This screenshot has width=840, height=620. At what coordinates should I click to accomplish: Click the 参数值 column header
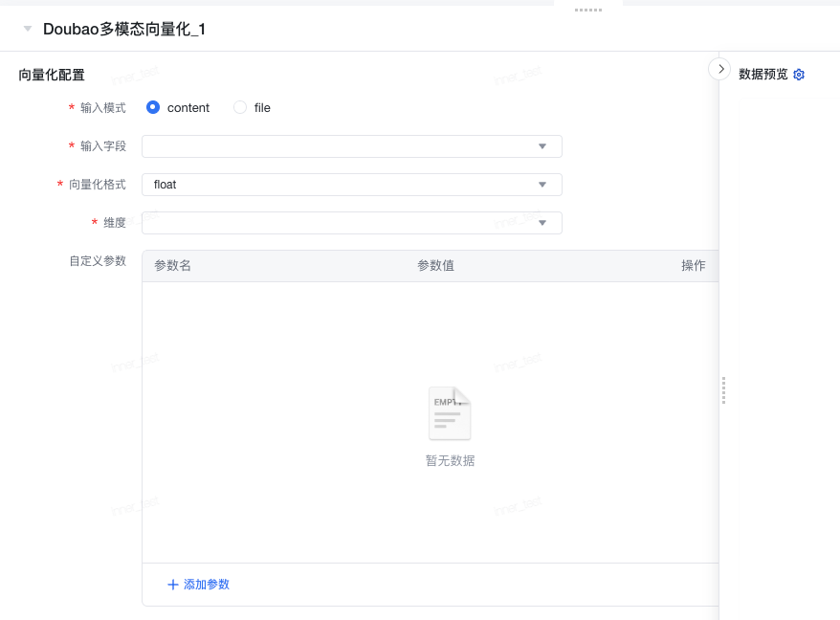click(x=435, y=266)
